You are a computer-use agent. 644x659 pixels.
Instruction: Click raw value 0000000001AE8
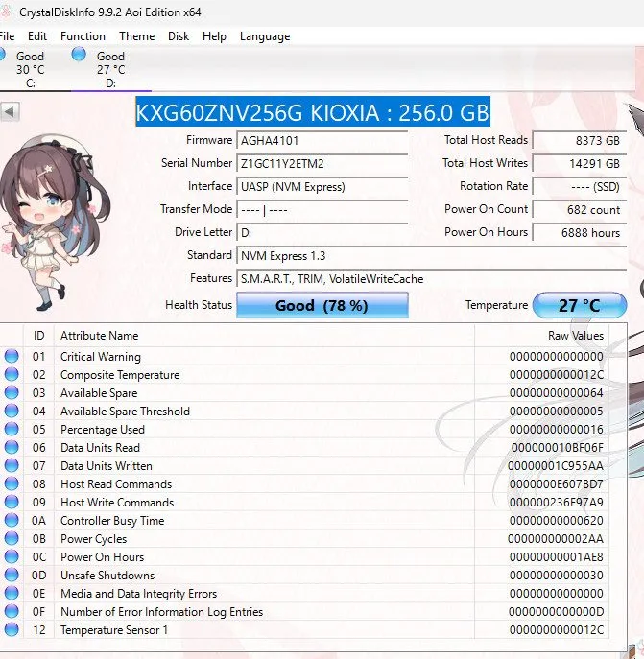[x=556, y=557]
